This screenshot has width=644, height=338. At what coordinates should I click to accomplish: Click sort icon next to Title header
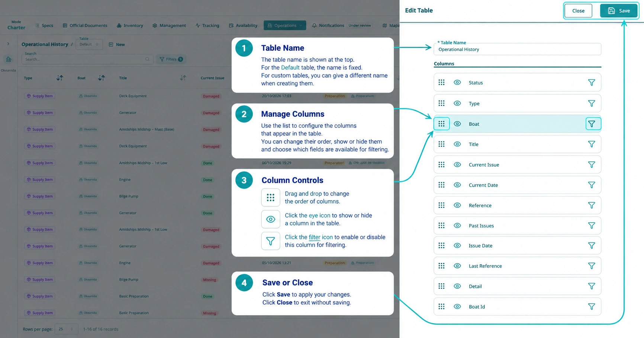coord(183,78)
